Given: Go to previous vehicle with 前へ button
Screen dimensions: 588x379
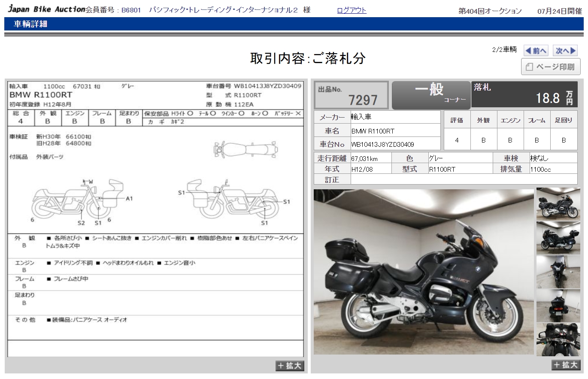Looking at the screenshot, I should [536, 51].
